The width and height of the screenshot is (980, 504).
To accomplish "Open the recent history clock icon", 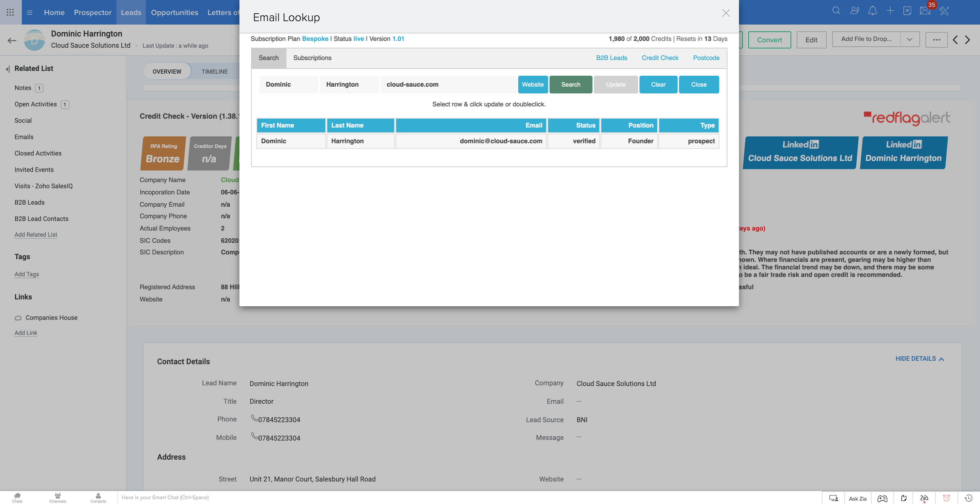I will 968,498.
